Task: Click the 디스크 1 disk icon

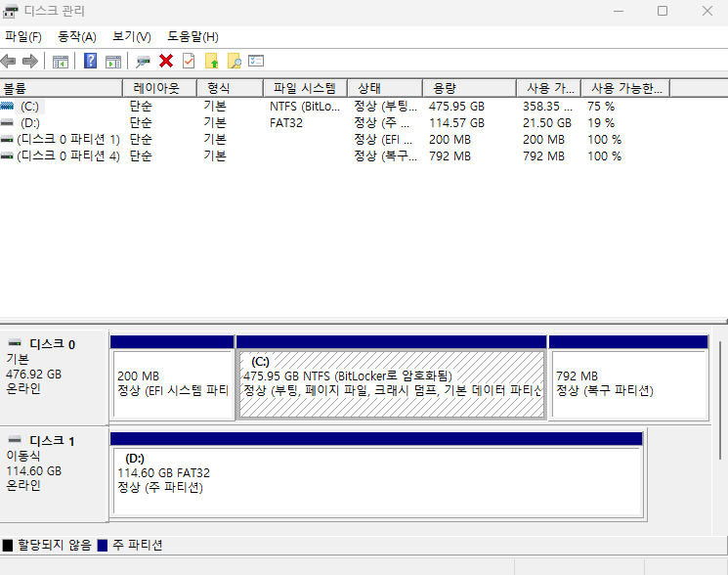Action: coord(15,439)
